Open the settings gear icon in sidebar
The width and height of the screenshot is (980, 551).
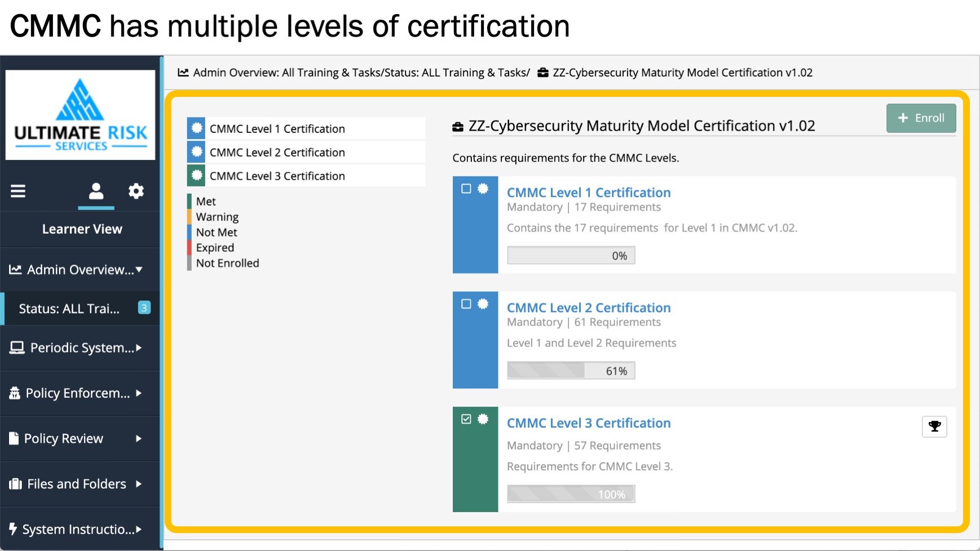click(x=136, y=191)
